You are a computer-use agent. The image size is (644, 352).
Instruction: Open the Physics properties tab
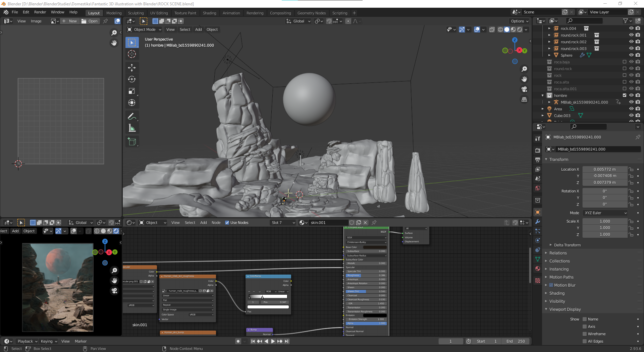[x=538, y=240]
